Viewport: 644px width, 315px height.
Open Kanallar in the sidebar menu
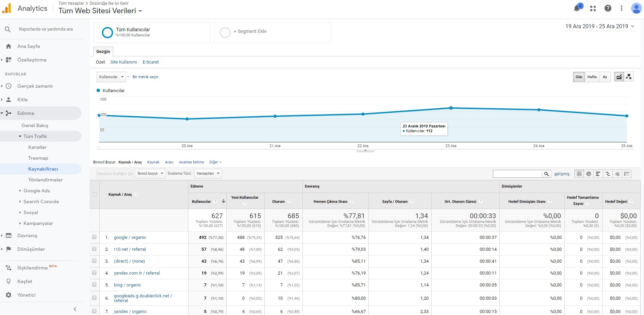(x=37, y=147)
